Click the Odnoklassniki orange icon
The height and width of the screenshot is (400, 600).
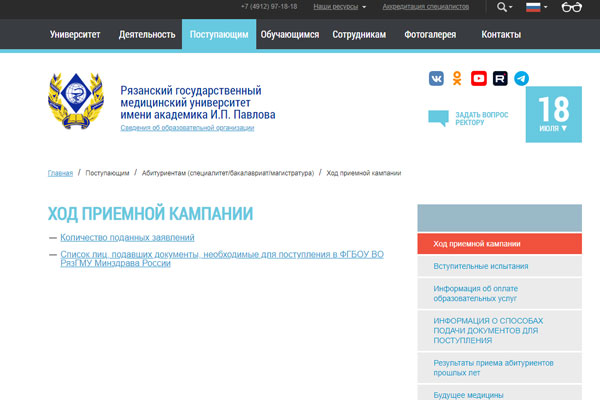pyautogui.click(x=458, y=78)
